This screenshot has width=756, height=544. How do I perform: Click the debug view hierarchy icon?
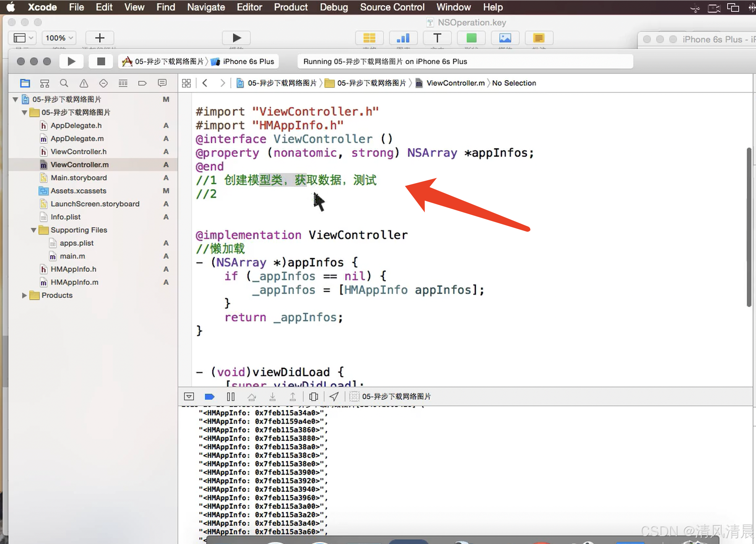(x=313, y=396)
